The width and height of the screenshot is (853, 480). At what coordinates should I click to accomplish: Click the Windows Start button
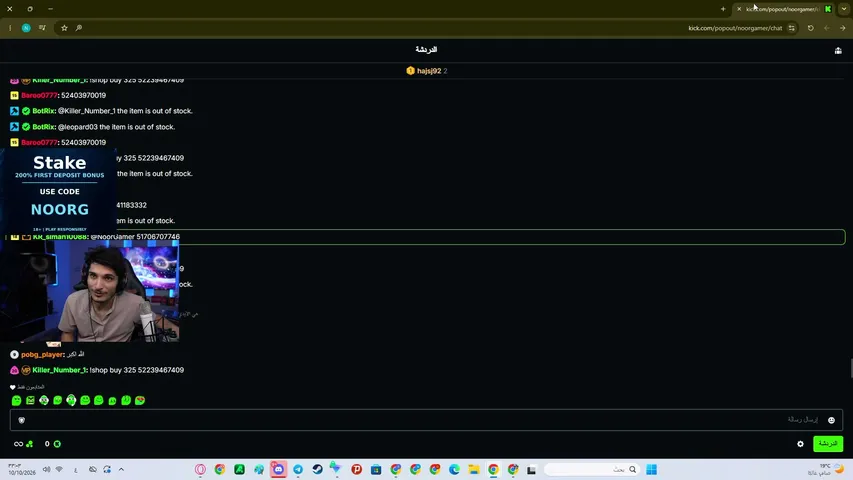(x=651, y=469)
